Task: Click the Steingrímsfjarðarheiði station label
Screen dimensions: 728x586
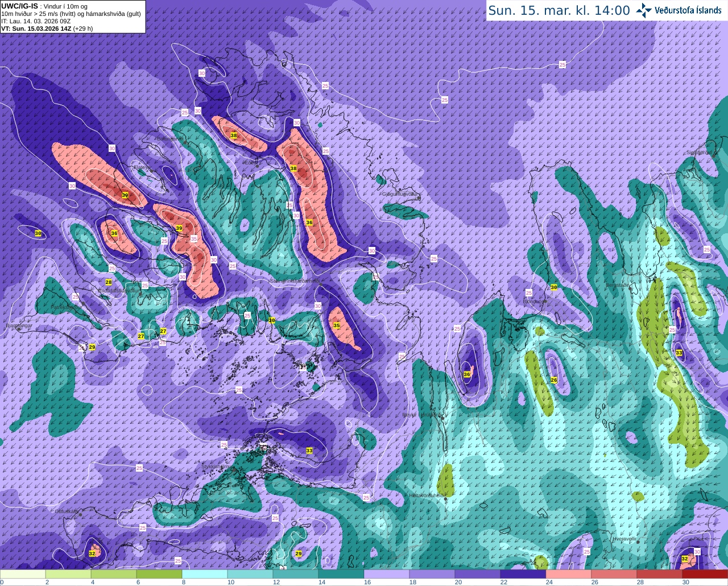Action: [295, 280]
